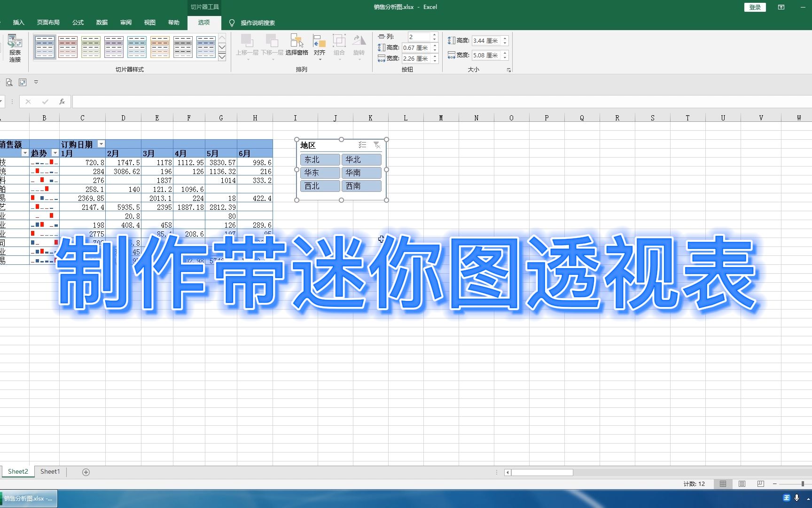
Task: Select the 华南 region in the slicer
Action: [x=361, y=172]
